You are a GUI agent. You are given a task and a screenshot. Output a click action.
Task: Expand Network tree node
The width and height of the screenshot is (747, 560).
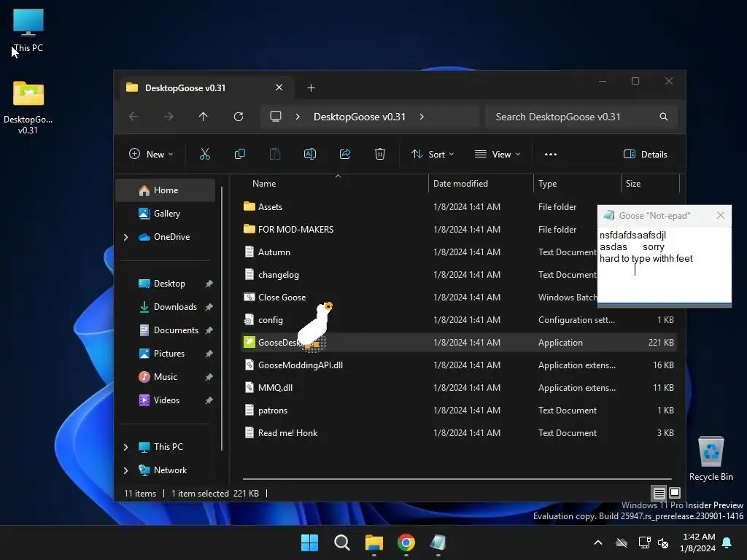[125, 470]
